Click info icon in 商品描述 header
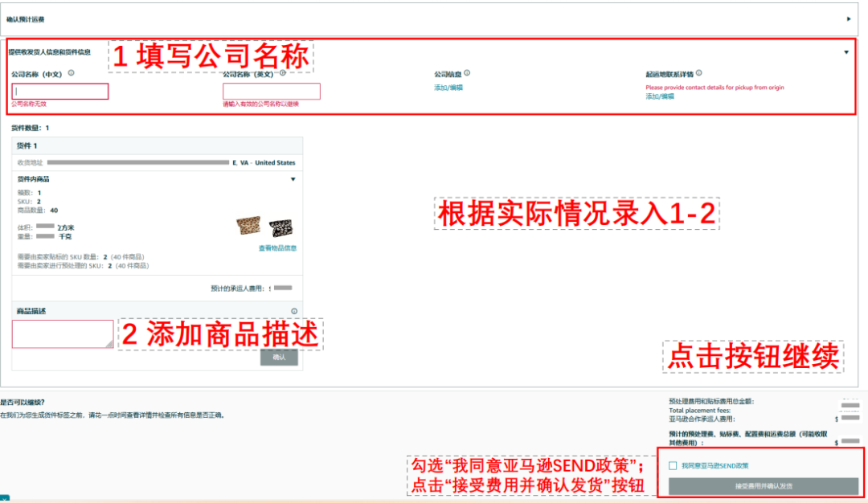Screen dimensions: 868x503 click(x=294, y=312)
